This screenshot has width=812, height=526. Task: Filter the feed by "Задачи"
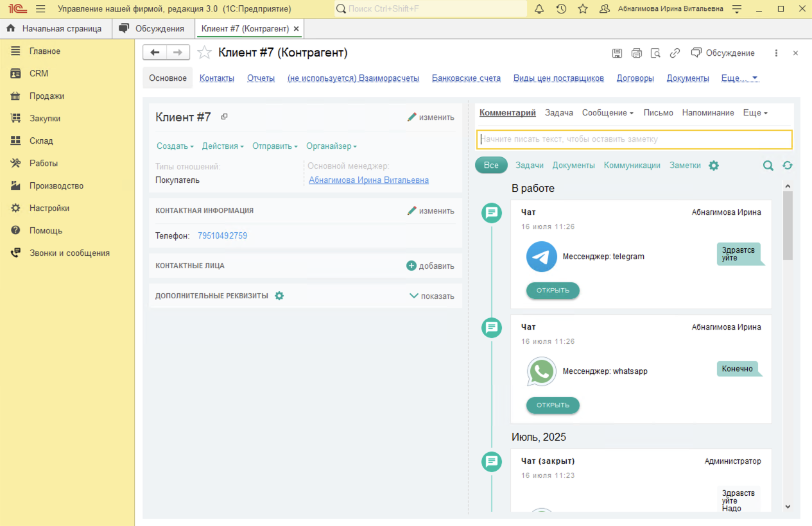tap(529, 165)
